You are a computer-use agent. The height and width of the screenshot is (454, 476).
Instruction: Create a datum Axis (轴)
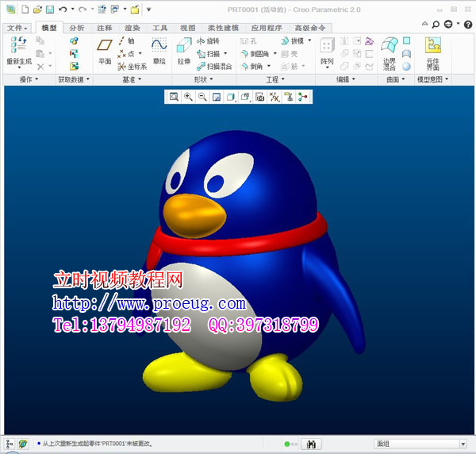point(126,40)
